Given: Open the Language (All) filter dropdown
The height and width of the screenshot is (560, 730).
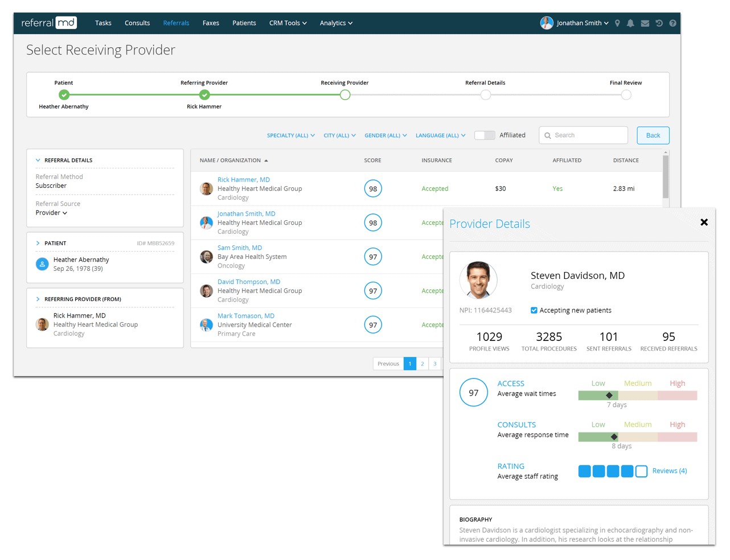Looking at the screenshot, I should pos(441,135).
